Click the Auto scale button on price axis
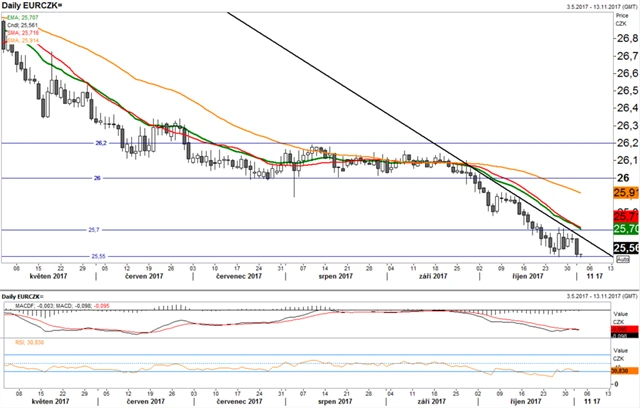The height and width of the screenshot is (408, 640). pos(621,259)
